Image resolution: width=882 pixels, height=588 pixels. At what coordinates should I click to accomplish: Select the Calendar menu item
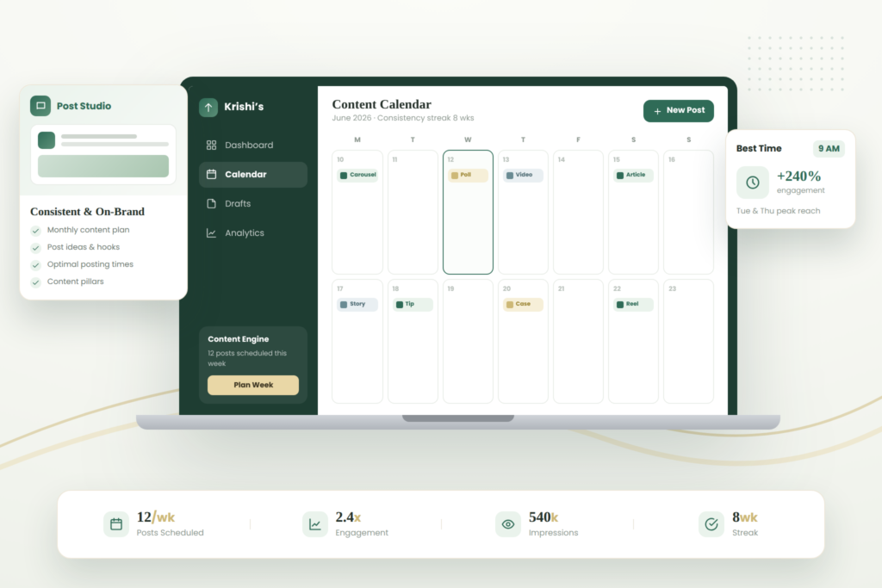[x=253, y=174]
